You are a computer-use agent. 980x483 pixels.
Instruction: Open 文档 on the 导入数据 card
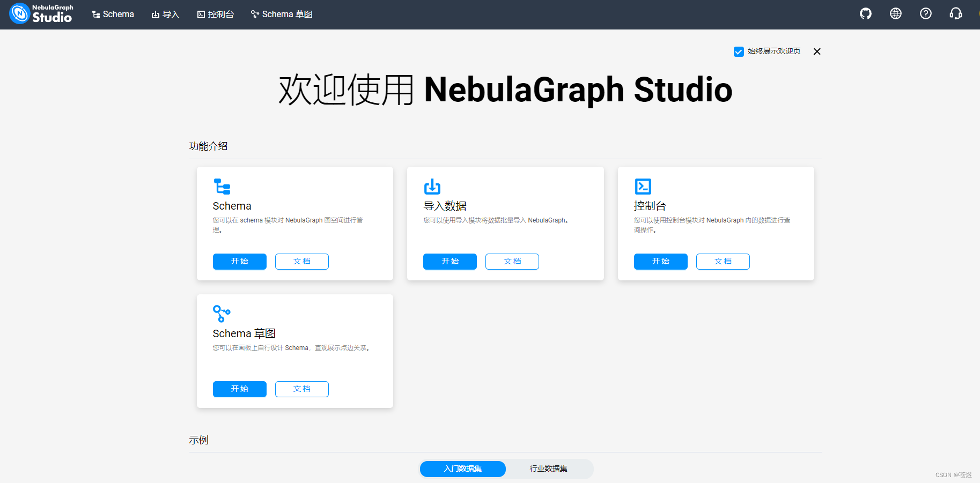pos(512,262)
